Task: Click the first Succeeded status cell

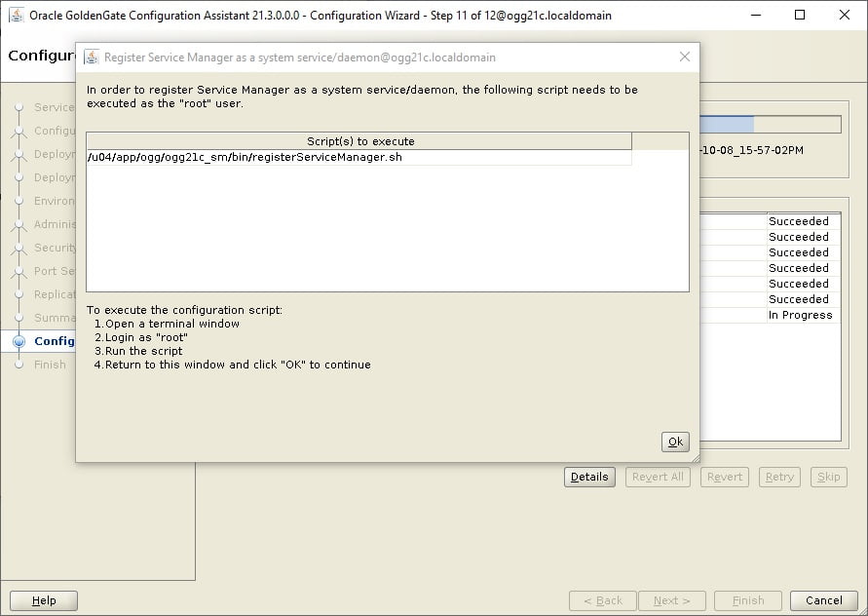Action: point(804,221)
